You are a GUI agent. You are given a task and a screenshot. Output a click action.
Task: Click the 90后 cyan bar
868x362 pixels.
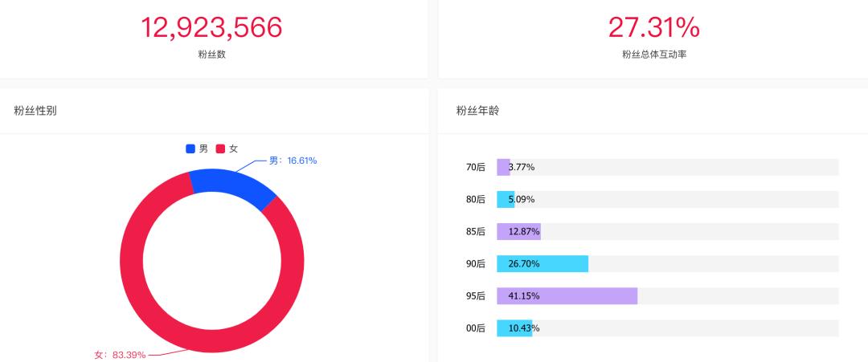click(542, 263)
